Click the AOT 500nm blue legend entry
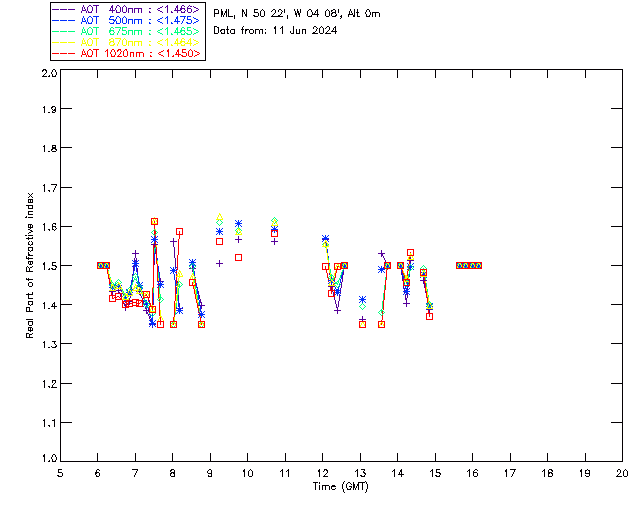The image size is (640, 512). click(x=126, y=20)
